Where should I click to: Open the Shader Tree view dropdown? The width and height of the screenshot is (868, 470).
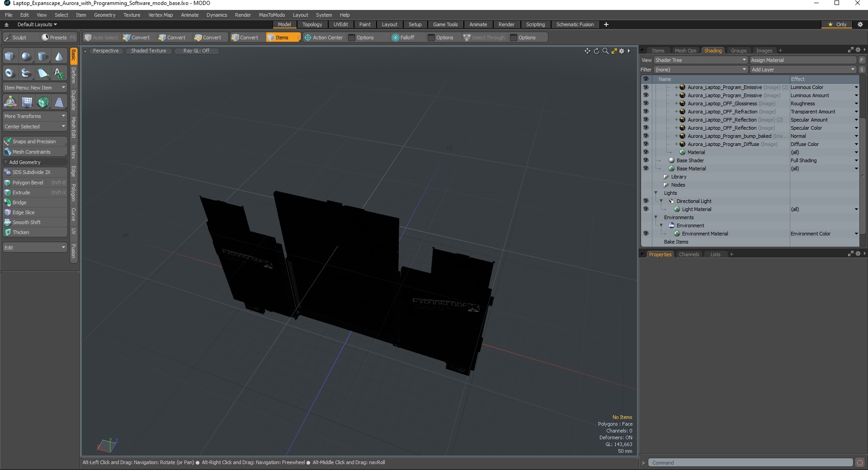pos(701,60)
